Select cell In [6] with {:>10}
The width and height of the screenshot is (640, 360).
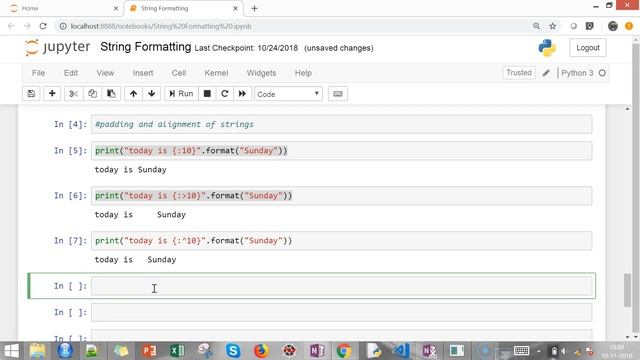(341, 196)
